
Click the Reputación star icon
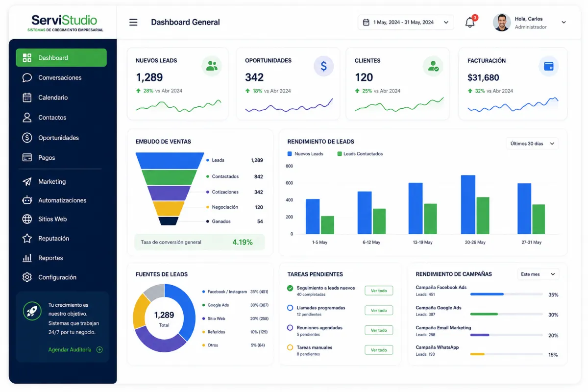[x=27, y=239]
